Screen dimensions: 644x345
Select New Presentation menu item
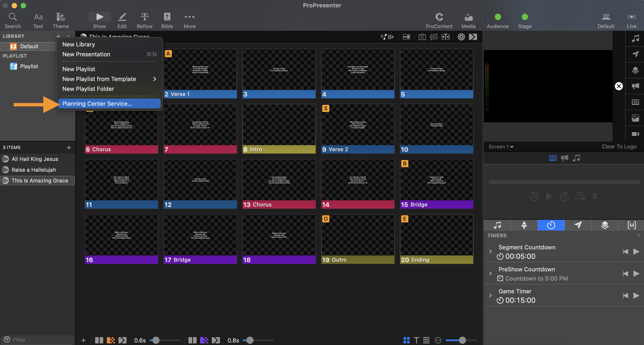point(110,54)
